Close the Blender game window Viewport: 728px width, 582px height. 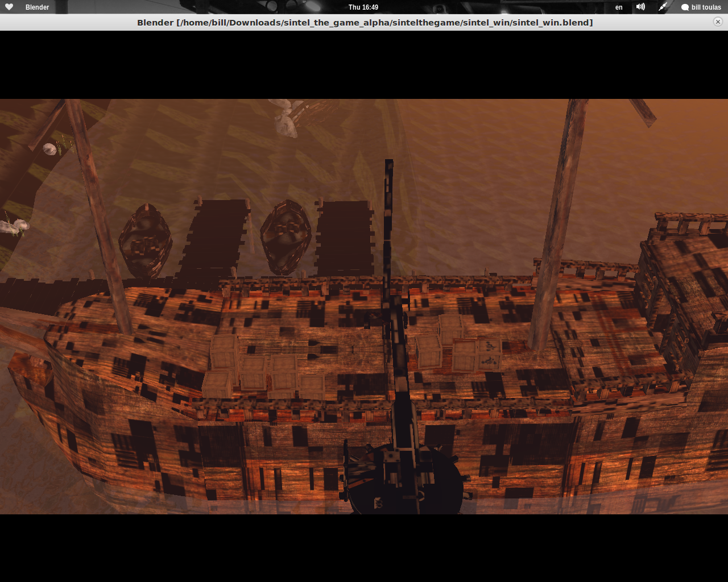[x=718, y=22]
